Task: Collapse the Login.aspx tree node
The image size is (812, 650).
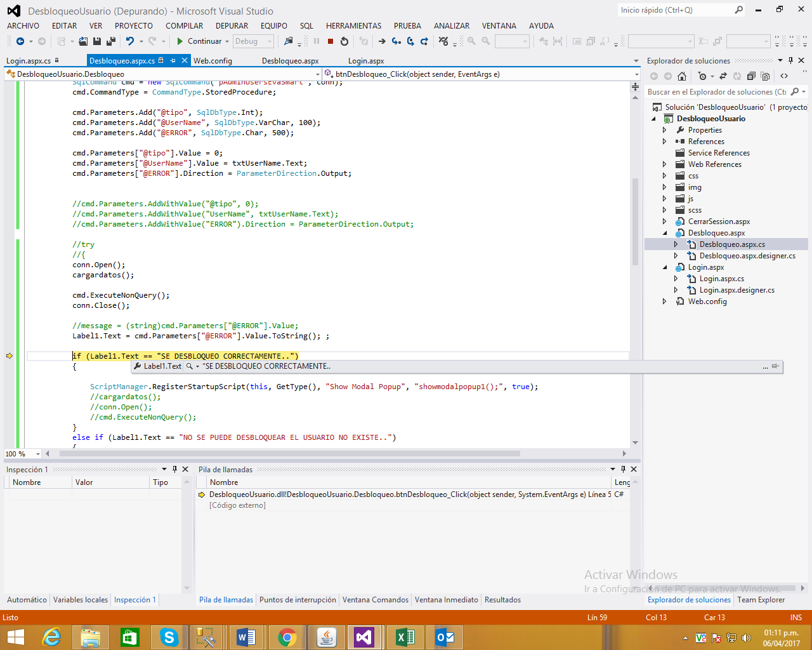Action: [665, 267]
